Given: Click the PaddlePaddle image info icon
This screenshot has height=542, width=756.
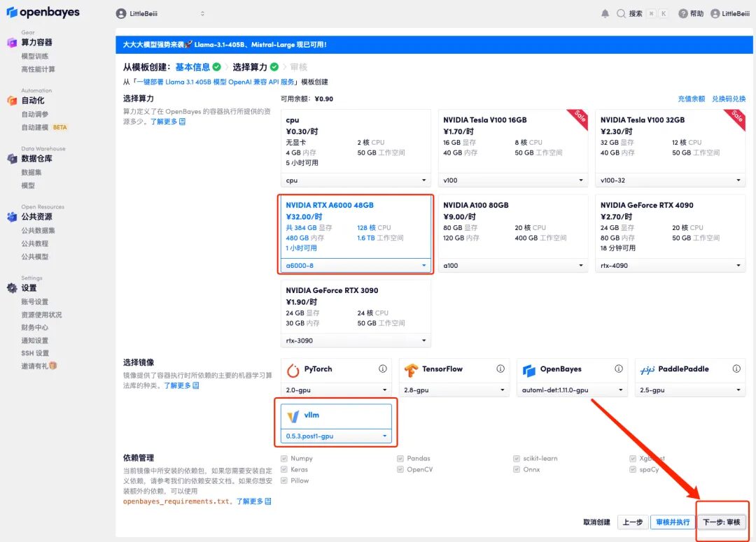Looking at the screenshot, I should (x=737, y=369).
